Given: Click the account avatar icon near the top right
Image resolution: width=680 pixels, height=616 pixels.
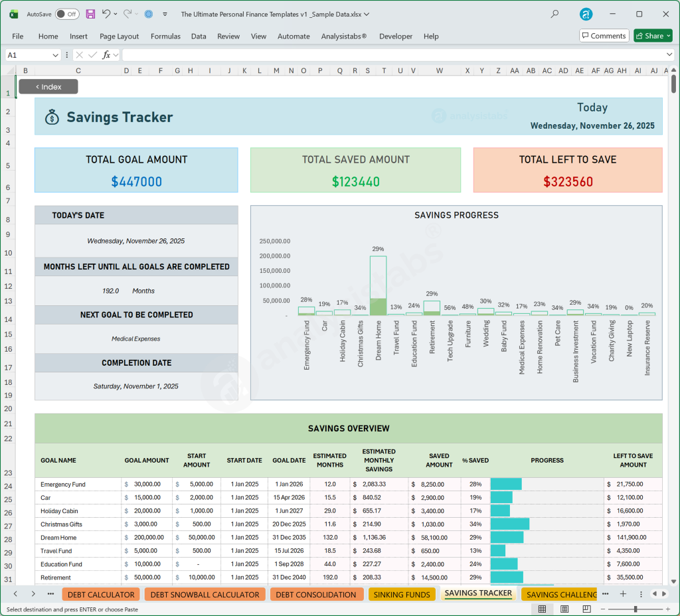Looking at the screenshot, I should pos(586,14).
